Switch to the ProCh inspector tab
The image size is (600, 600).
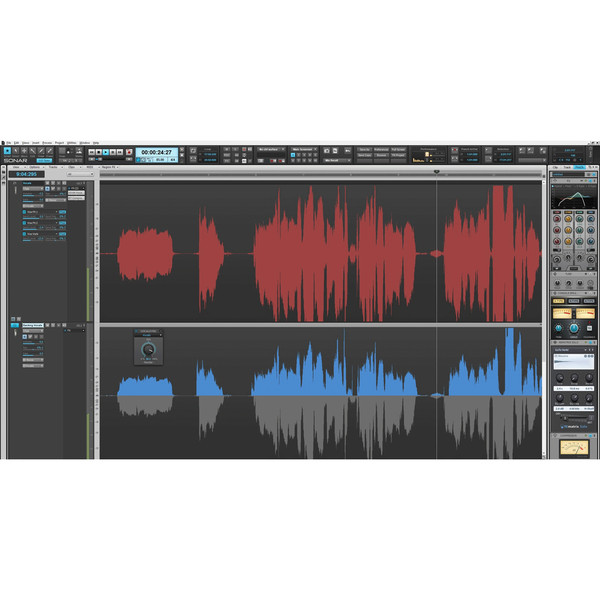pyautogui.click(x=580, y=167)
